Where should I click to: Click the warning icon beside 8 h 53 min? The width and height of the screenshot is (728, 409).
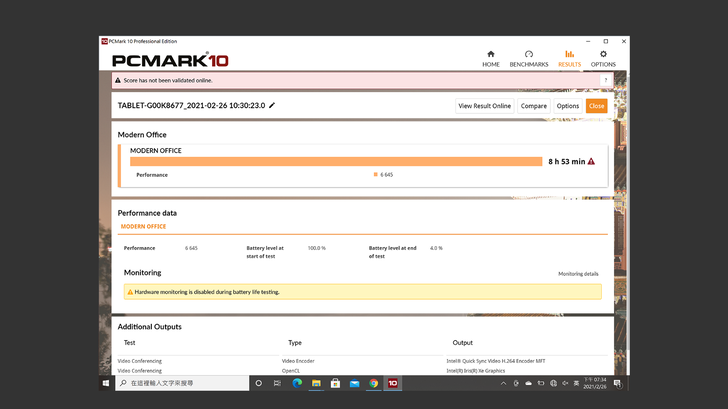[x=591, y=161]
